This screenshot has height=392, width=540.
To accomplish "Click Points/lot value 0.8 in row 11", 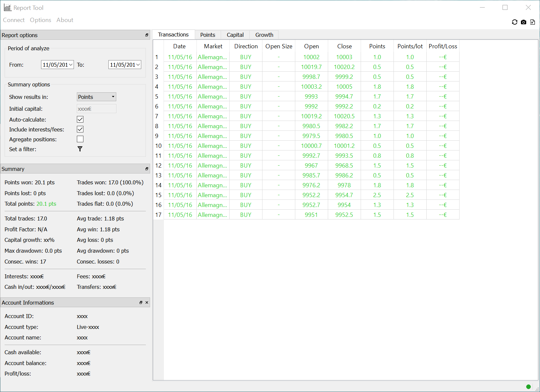I will click(410, 156).
